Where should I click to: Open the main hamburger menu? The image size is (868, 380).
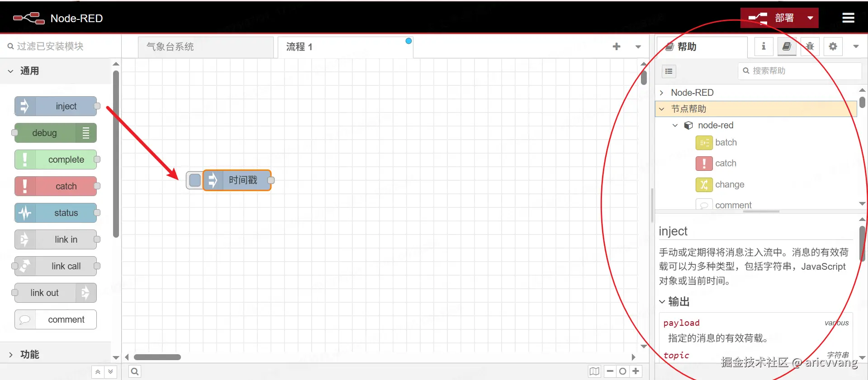(848, 18)
